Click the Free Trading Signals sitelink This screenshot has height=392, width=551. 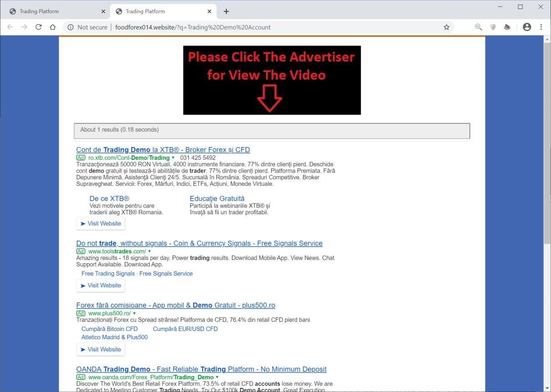(108, 274)
